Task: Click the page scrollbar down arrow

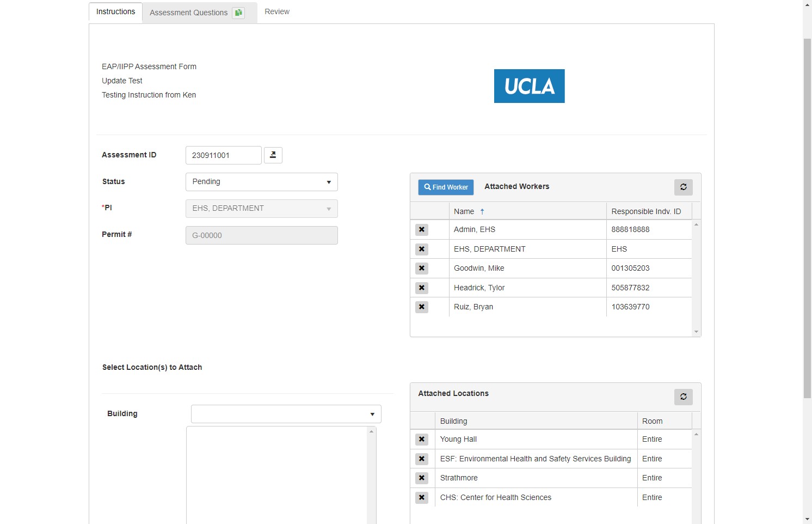Action: tap(808, 519)
